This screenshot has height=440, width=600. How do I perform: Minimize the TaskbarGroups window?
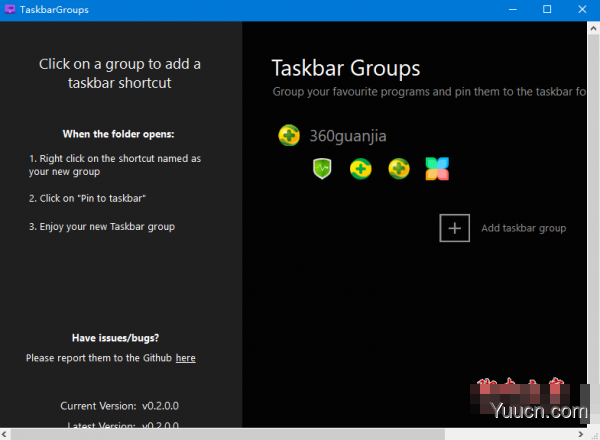513,10
